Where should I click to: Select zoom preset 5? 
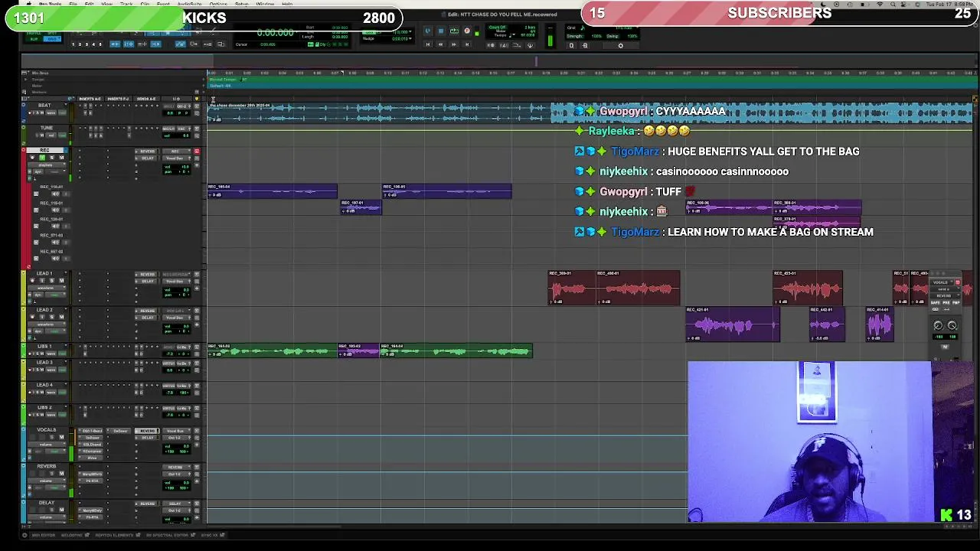(100, 44)
